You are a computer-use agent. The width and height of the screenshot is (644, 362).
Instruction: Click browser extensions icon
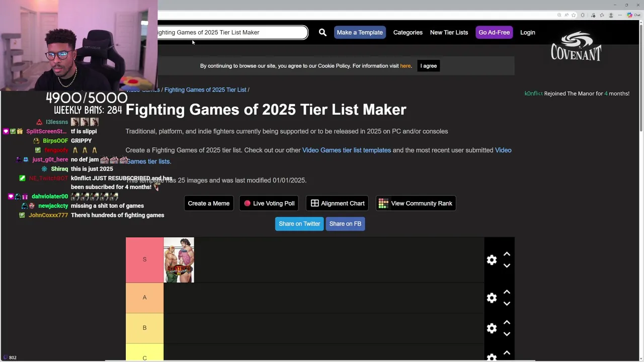pyautogui.click(x=583, y=15)
